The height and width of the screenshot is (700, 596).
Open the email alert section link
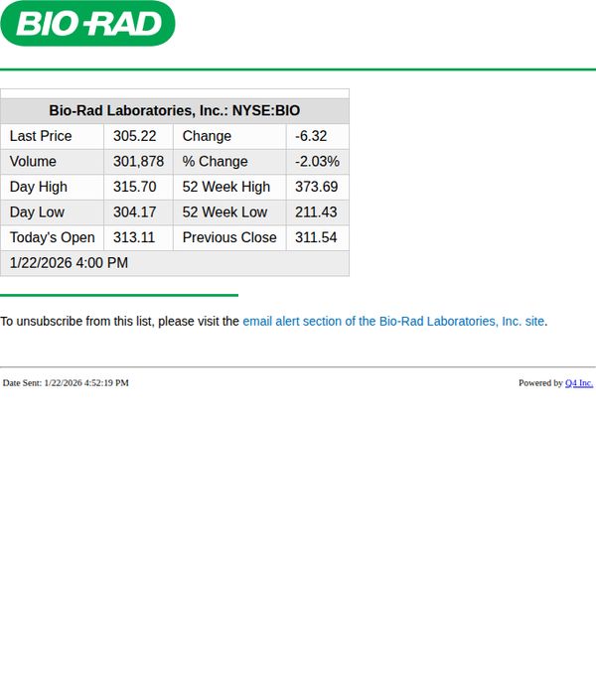click(393, 321)
